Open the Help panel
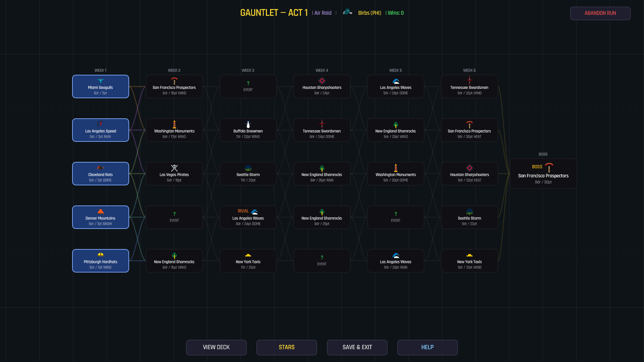Image resolution: width=644 pixels, height=362 pixels. [x=427, y=347]
